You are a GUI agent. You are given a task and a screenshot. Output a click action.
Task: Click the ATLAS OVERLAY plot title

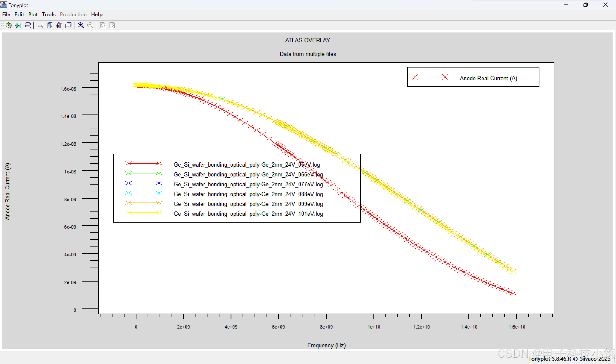307,40
